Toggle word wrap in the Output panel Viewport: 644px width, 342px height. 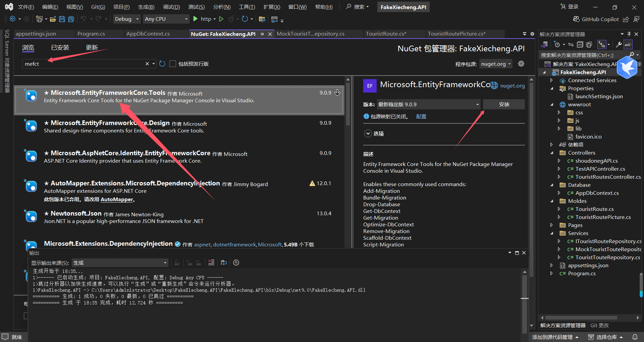click(x=224, y=263)
